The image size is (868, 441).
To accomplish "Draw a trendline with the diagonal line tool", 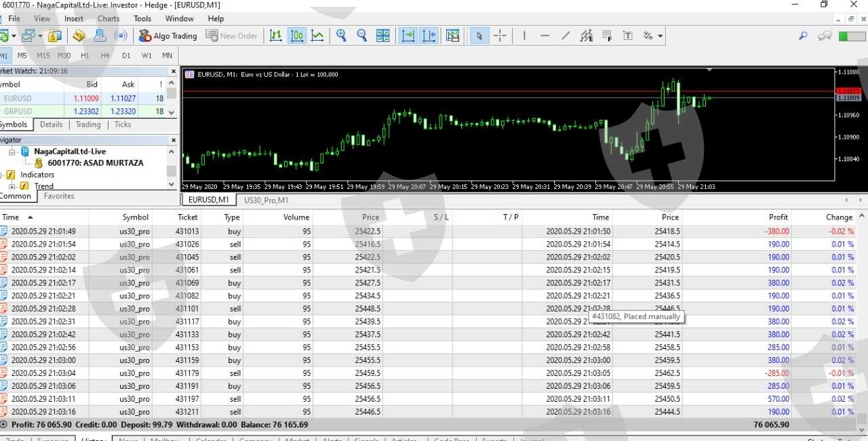I will [566, 36].
